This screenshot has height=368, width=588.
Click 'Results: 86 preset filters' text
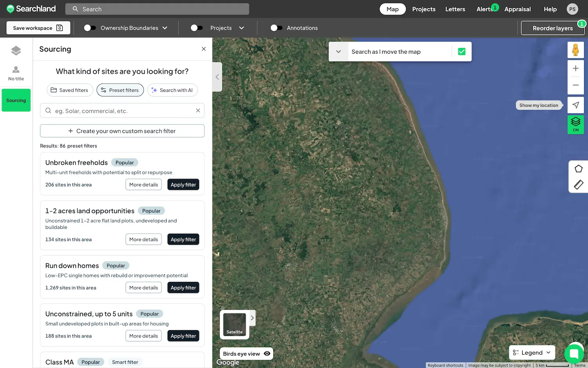click(69, 146)
